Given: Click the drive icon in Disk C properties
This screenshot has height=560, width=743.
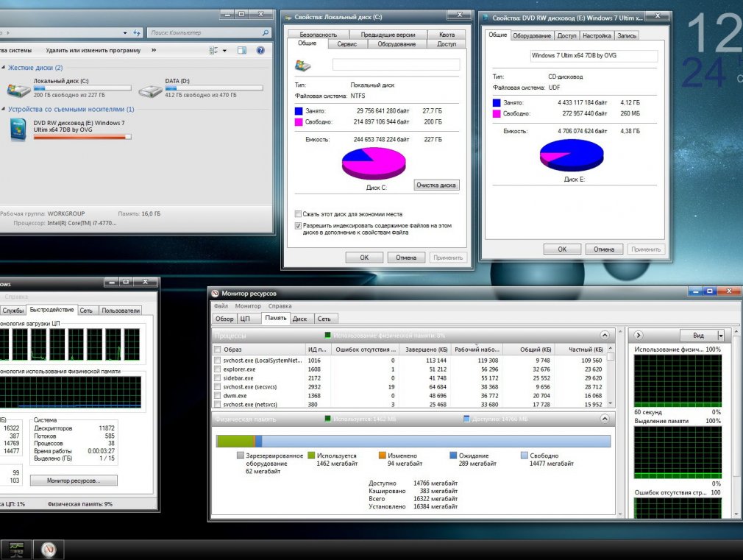Looking at the screenshot, I should click(303, 65).
